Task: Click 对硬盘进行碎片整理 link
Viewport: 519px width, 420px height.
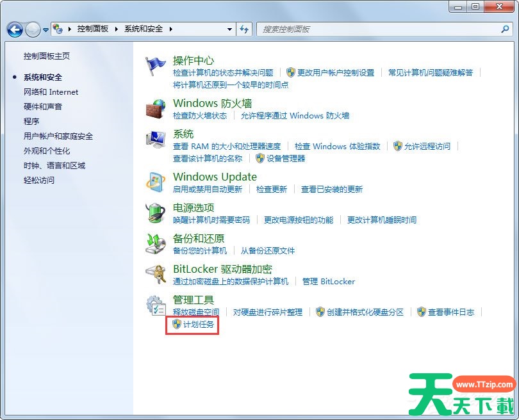Action: click(268, 312)
